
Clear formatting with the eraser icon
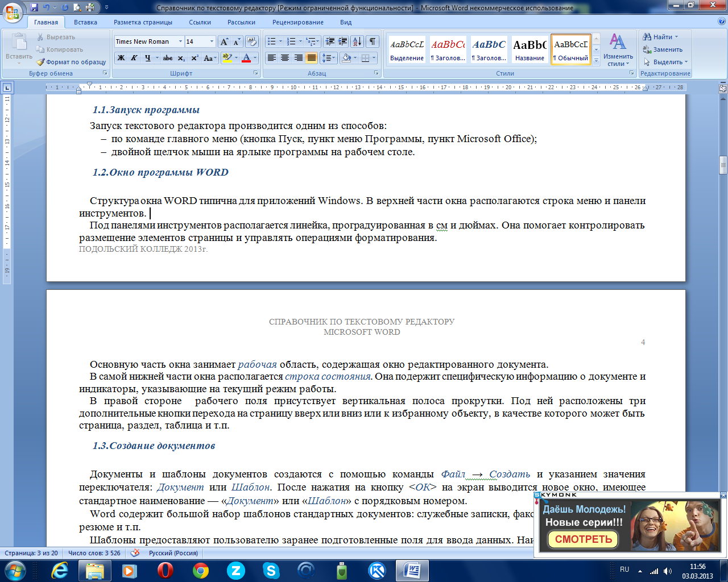[x=252, y=41]
